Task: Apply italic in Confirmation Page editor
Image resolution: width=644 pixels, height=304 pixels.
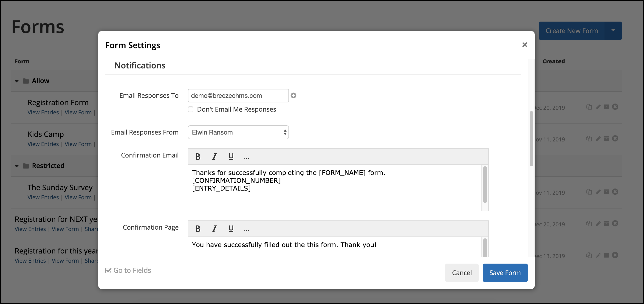Action: click(x=214, y=229)
